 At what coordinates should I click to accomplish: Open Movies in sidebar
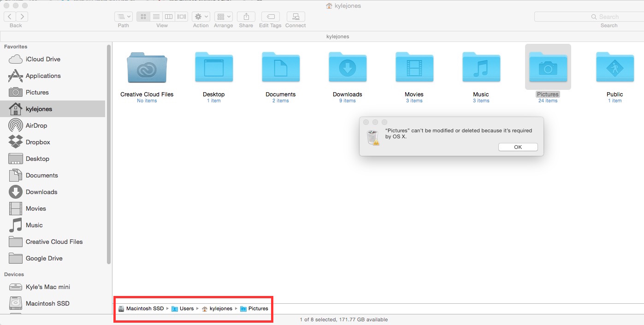click(53, 208)
